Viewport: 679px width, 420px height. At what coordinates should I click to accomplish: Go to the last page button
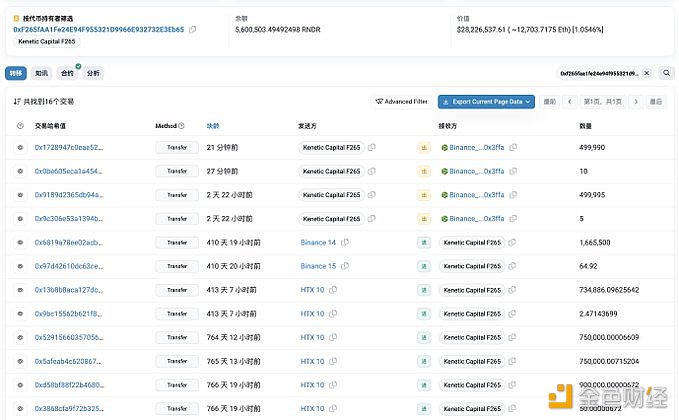pos(656,102)
